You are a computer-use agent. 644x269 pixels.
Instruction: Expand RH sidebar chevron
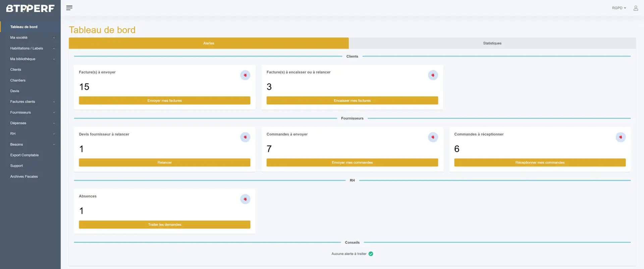coord(54,134)
